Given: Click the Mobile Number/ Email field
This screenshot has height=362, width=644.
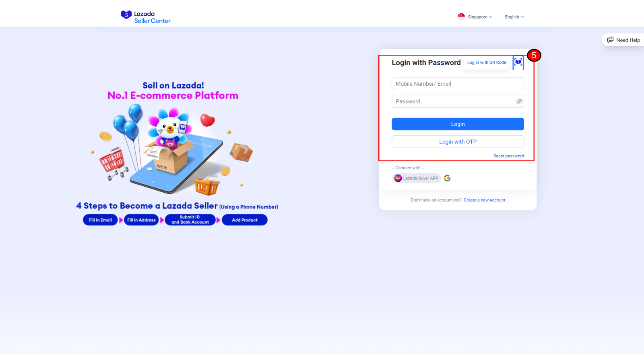Looking at the screenshot, I should click(458, 84).
